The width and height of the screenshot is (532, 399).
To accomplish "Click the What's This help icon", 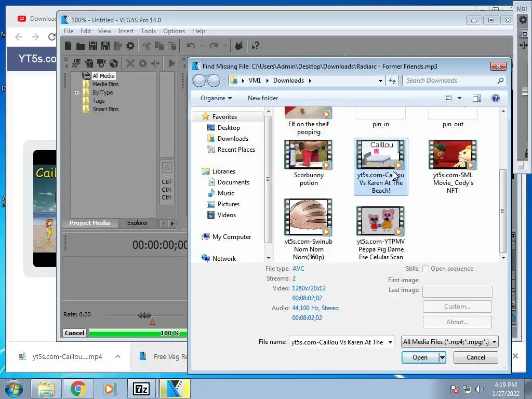I will point(255,46).
